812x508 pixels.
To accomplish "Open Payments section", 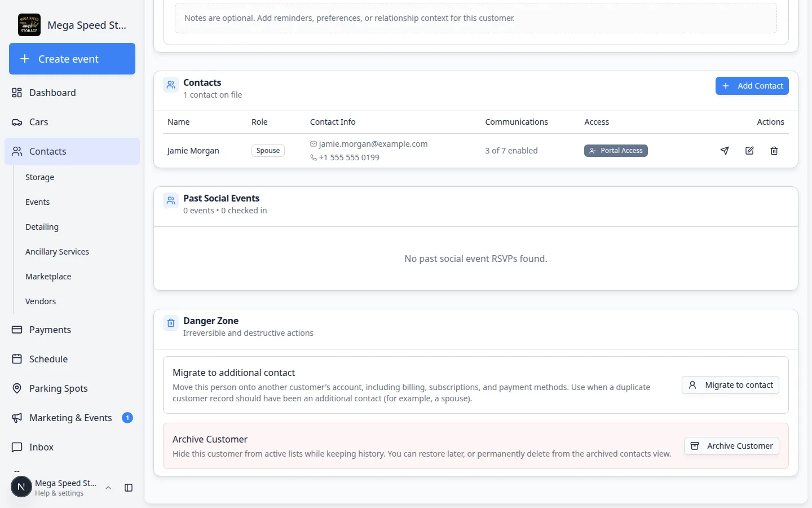I will tap(72, 330).
